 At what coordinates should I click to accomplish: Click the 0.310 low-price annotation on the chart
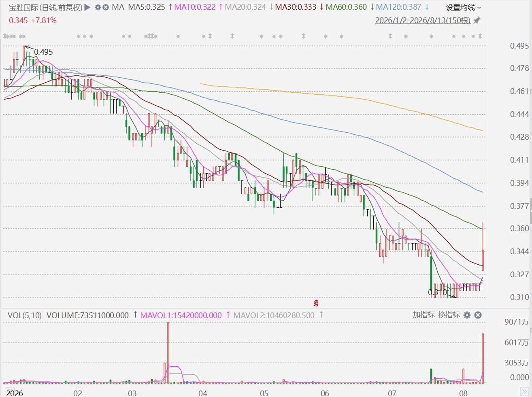tap(437, 292)
